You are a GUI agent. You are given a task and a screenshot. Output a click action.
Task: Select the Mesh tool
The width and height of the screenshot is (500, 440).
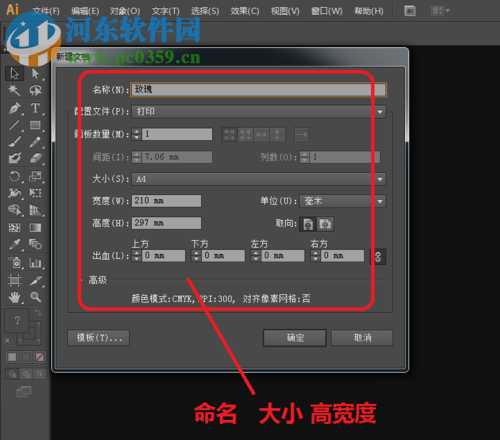14,228
